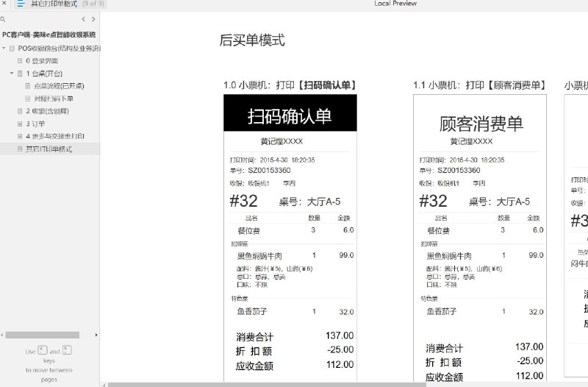The width and height of the screenshot is (588, 387).
Task: Open the 4 更多与交接班打印 page
Action: tap(55, 136)
